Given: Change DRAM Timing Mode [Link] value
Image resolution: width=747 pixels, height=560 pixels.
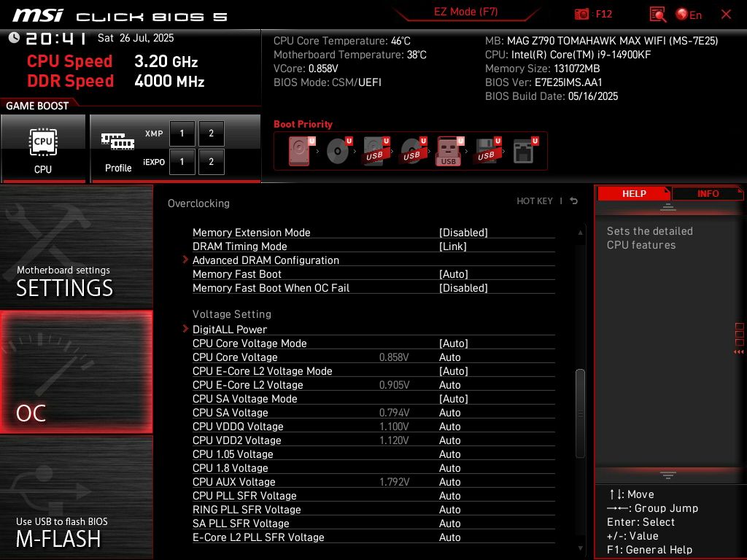Looking at the screenshot, I should [x=452, y=246].
